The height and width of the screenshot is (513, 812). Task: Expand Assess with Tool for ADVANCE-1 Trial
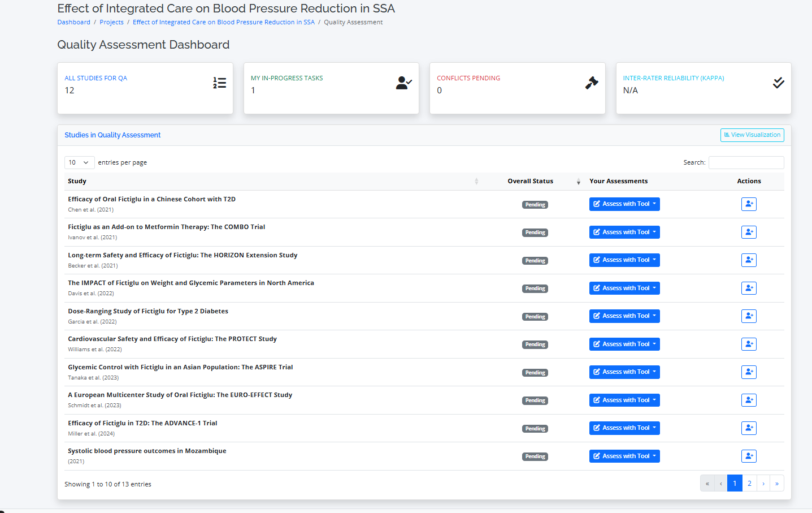click(624, 428)
